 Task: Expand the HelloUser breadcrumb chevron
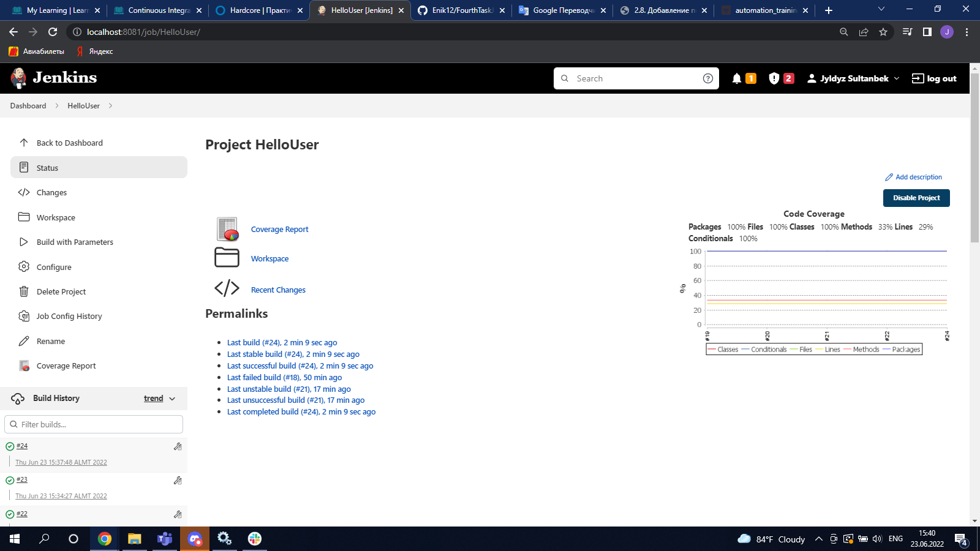pyautogui.click(x=110, y=106)
